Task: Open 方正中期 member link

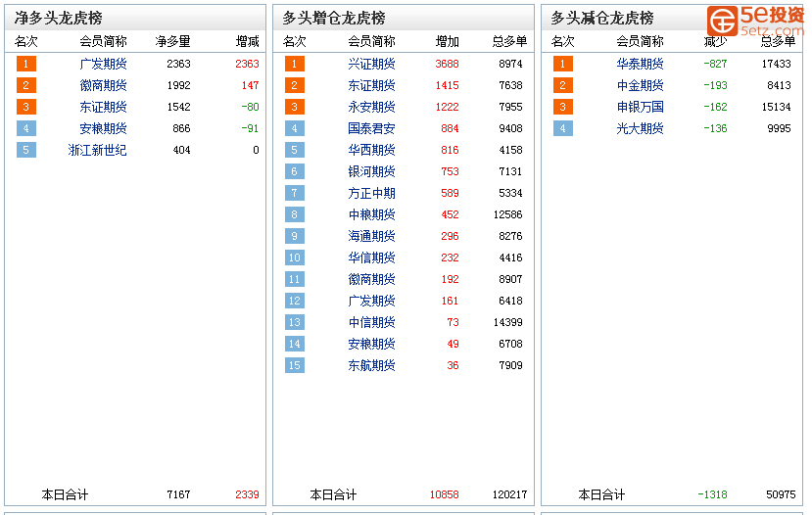Action: point(371,193)
